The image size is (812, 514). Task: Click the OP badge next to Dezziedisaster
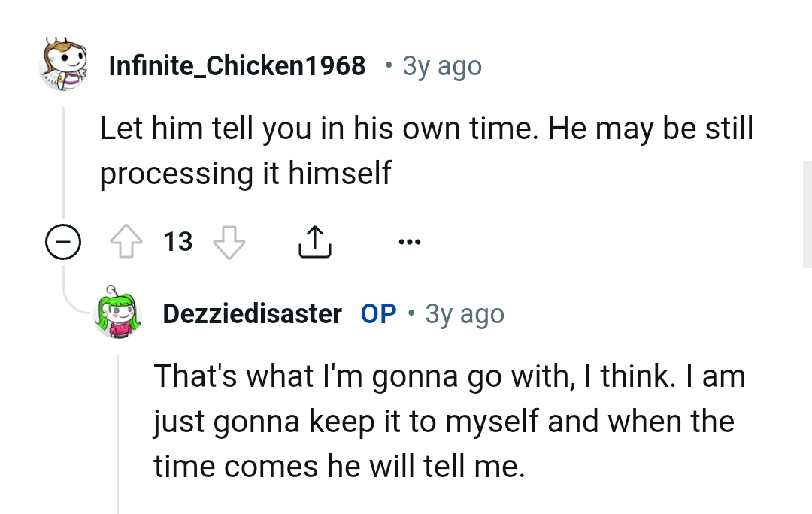coord(378,313)
